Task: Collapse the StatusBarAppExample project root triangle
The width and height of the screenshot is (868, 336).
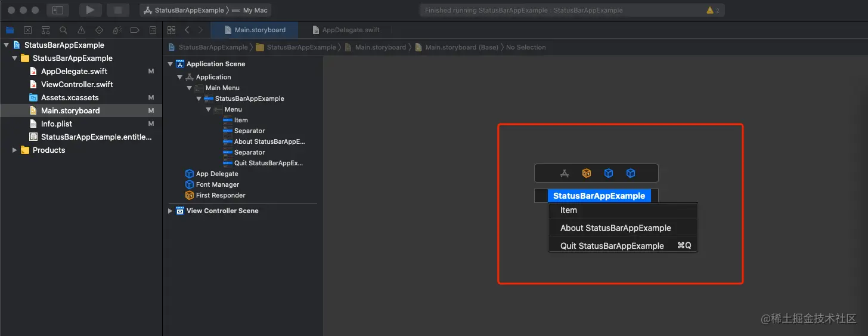Action: (7, 45)
